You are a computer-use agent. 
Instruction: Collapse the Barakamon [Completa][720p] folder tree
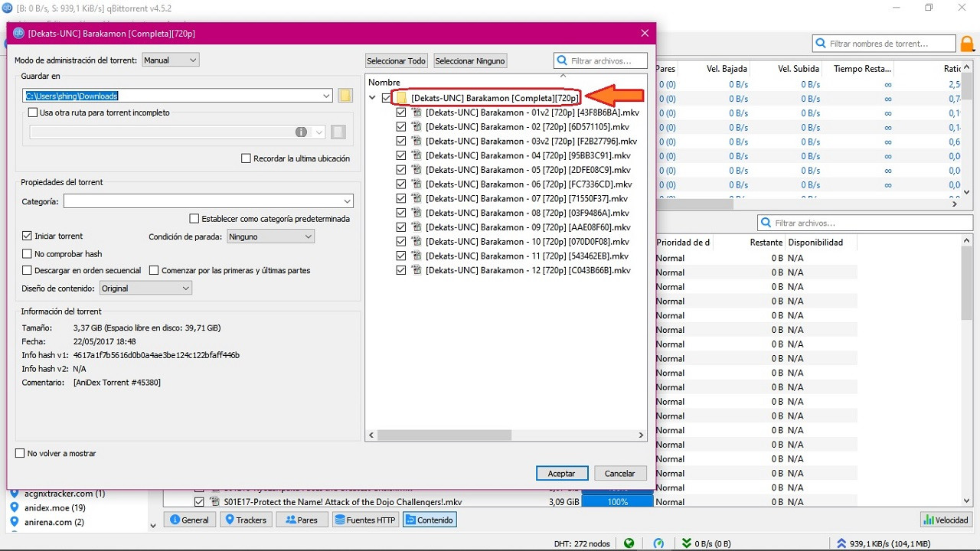[373, 98]
